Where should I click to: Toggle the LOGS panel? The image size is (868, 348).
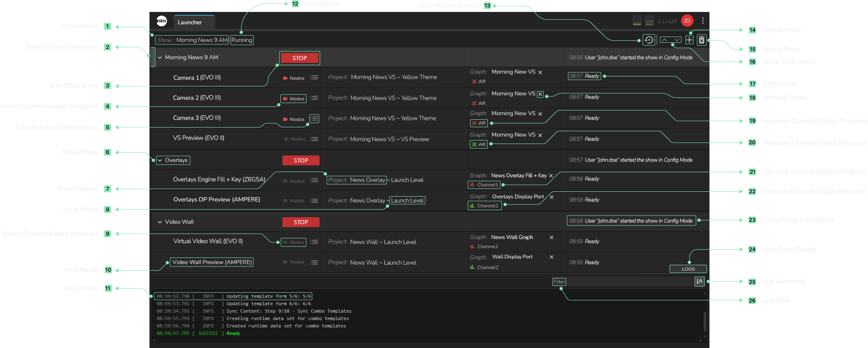tap(688, 269)
